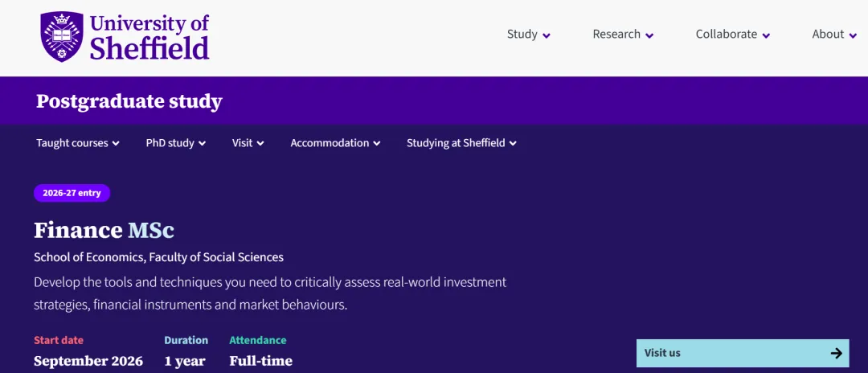The height and width of the screenshot is (373, 868).
Task: Select the School of Economics faculty text
Action: tap(158, 257)
